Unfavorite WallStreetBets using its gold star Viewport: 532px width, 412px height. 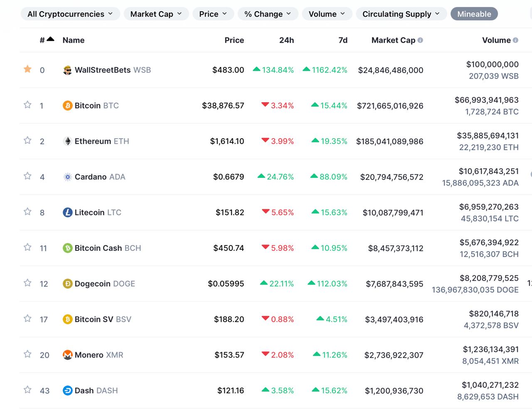27,69
